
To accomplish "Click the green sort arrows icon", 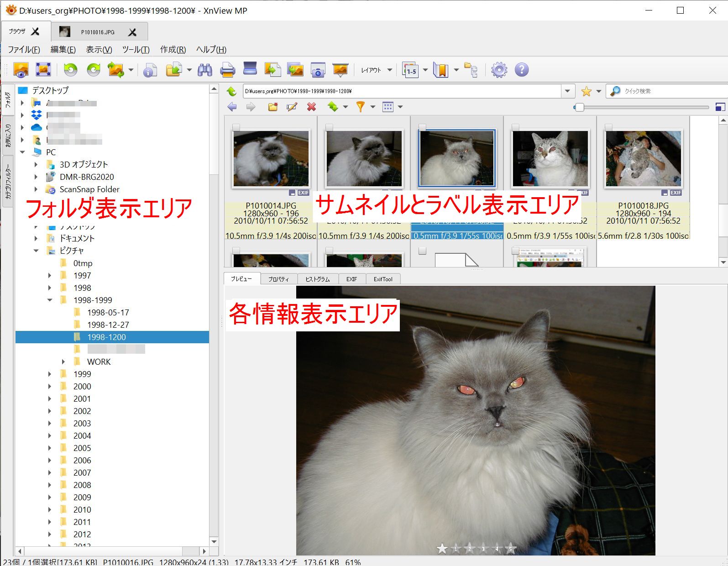I will pyautogui.click(x=333, y=107).
